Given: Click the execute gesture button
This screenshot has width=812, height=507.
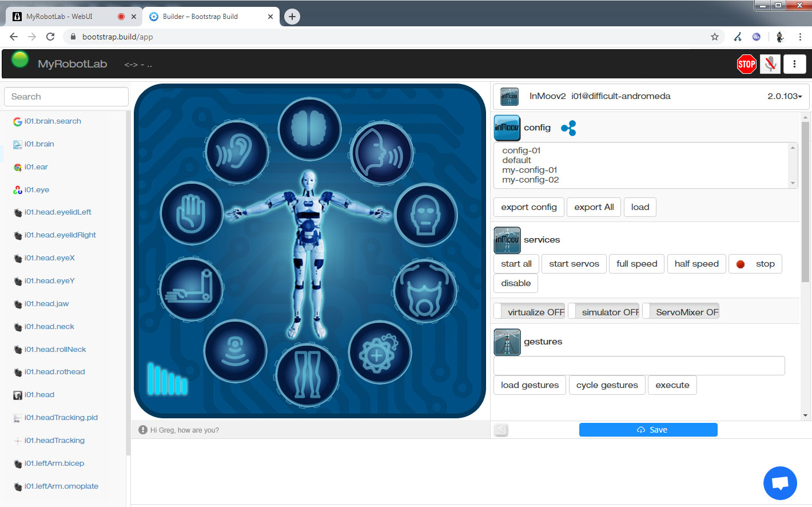Looking at the screenshot, I should 672,385.
